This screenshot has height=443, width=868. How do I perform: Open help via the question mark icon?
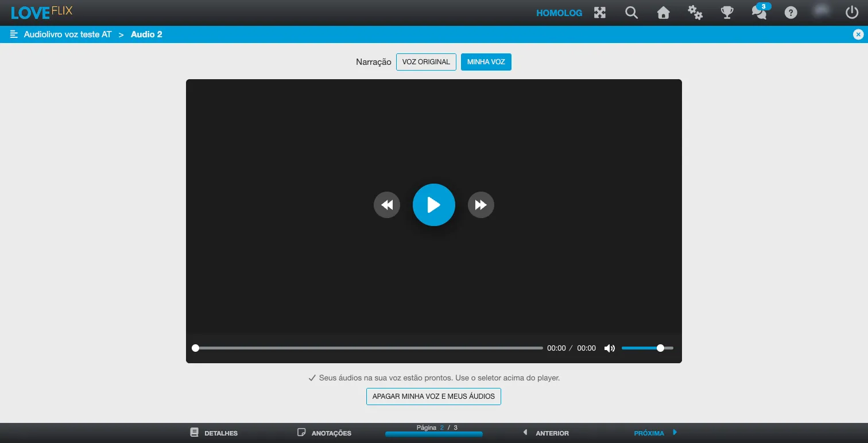click(x=791, y=13)
